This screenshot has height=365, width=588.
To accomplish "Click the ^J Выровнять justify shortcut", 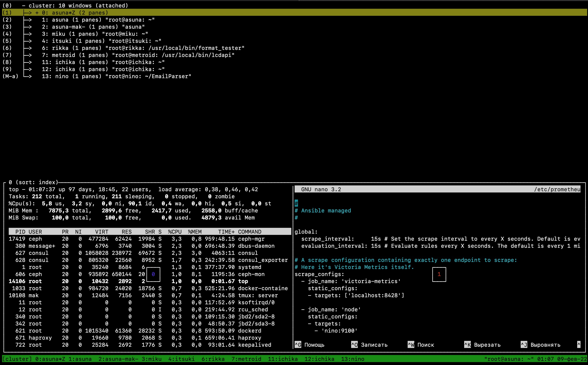I will [x=540, y=345].
